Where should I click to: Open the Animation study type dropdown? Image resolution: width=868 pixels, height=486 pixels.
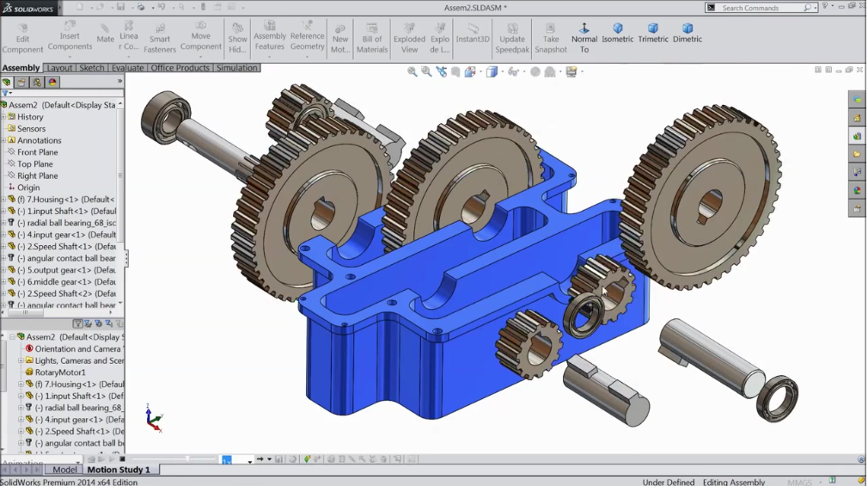[x=77, y=462]
